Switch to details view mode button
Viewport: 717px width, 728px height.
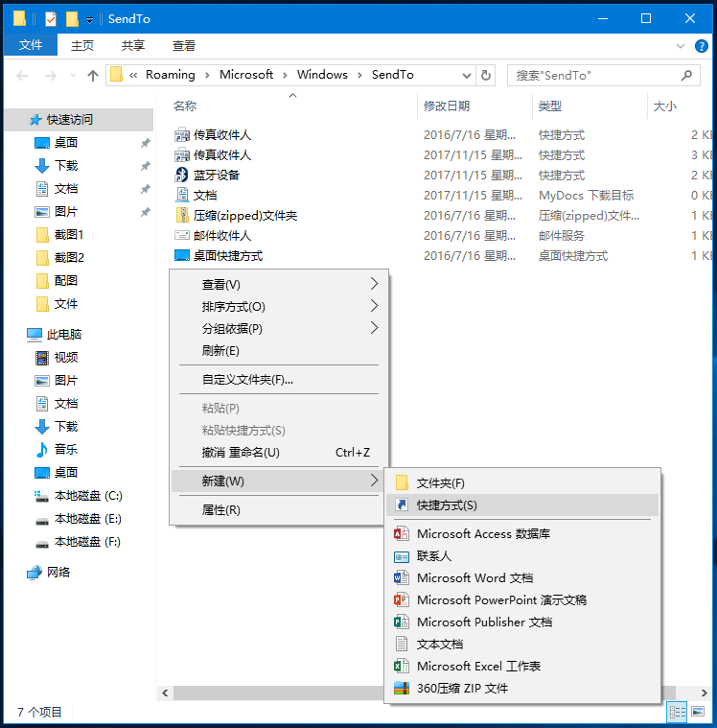tap(678, 712)
